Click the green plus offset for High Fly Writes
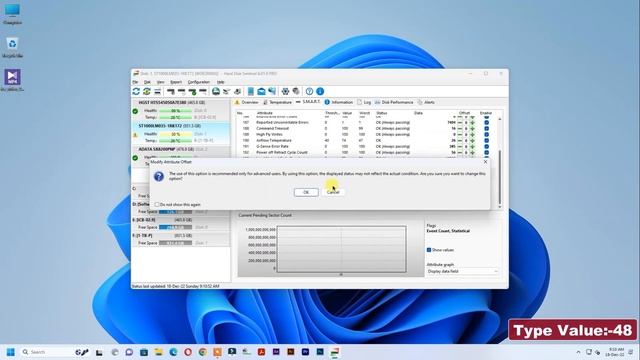640x360 pixels. [x=472, y=134]
